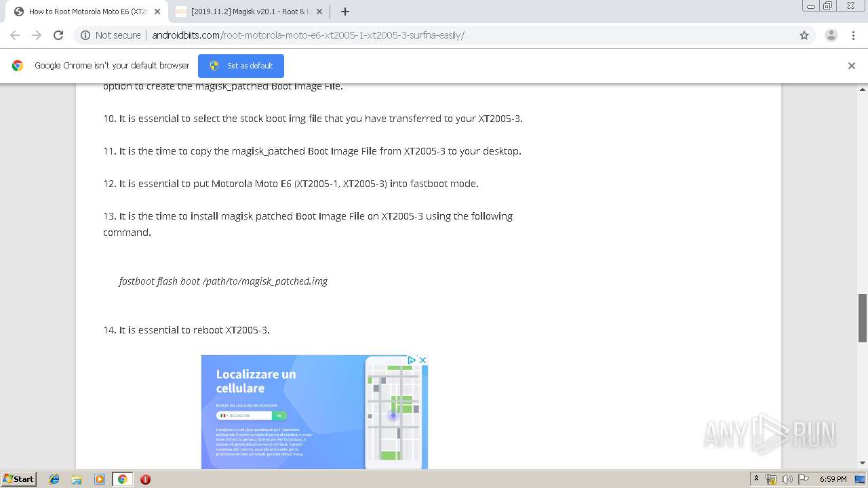
Task: Click the address bar URL
Action: click(308, 35)
